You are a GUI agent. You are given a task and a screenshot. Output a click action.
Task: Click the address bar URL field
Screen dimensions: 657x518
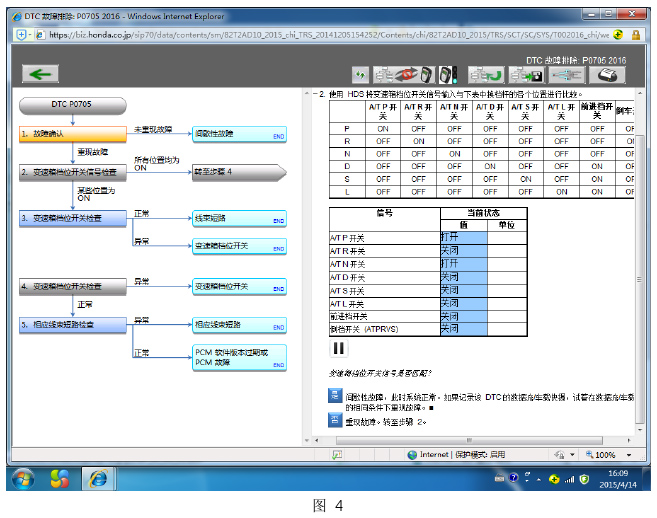(x=329, y=35)
